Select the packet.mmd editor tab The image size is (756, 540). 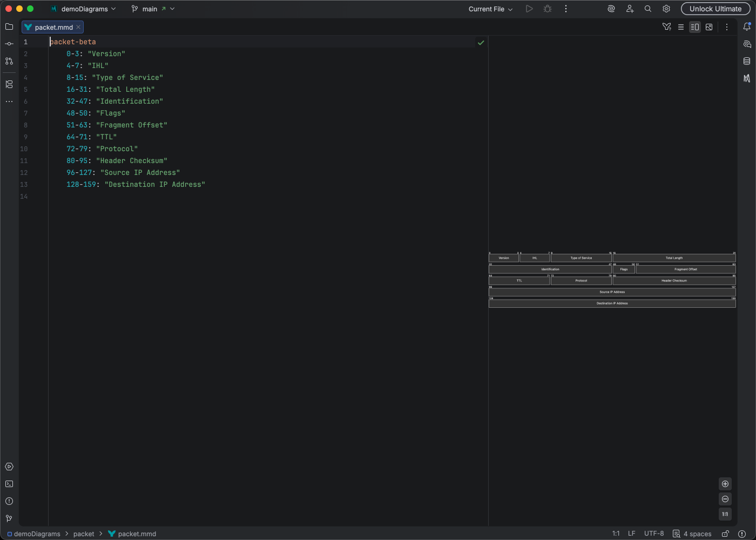click(x=51, y=26)
